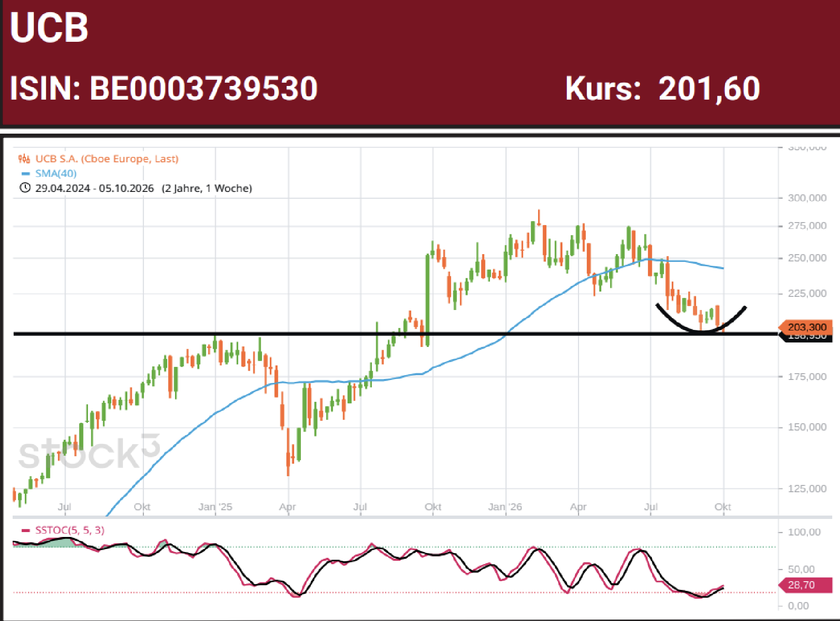Image resolution: width=840 pixels, height=621 pixels.
Task: Click the orange 203,300 price tag
Action: click(x=806, y=327)
